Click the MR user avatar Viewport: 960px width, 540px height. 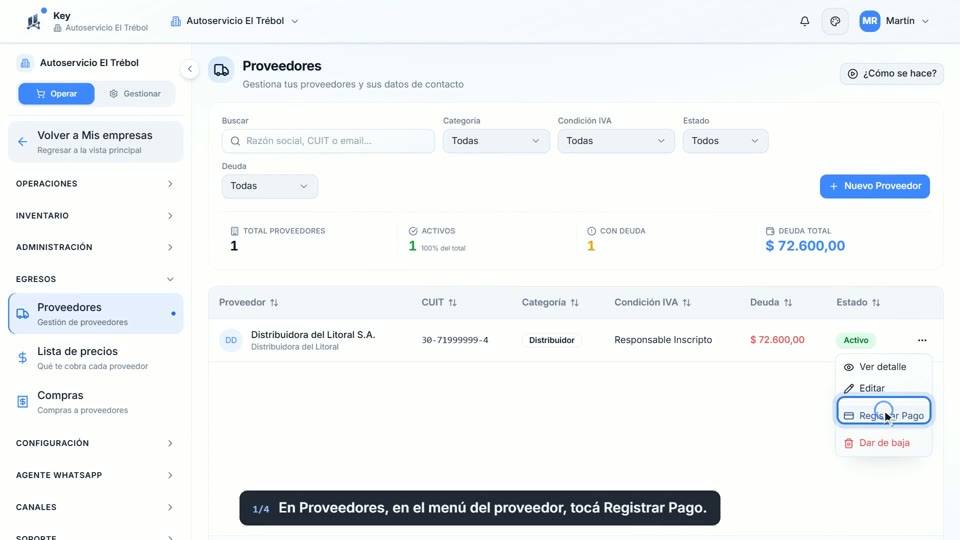(x=869, y=21)
